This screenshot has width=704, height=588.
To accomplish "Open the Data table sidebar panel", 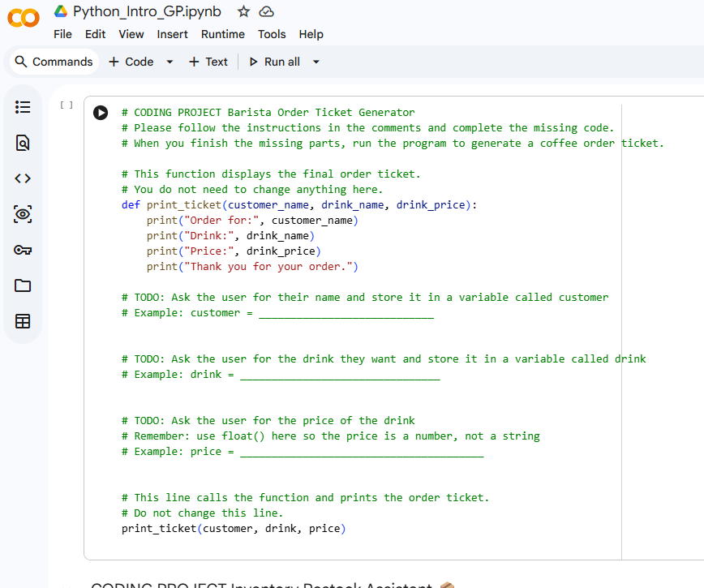I will pos(23,321).
